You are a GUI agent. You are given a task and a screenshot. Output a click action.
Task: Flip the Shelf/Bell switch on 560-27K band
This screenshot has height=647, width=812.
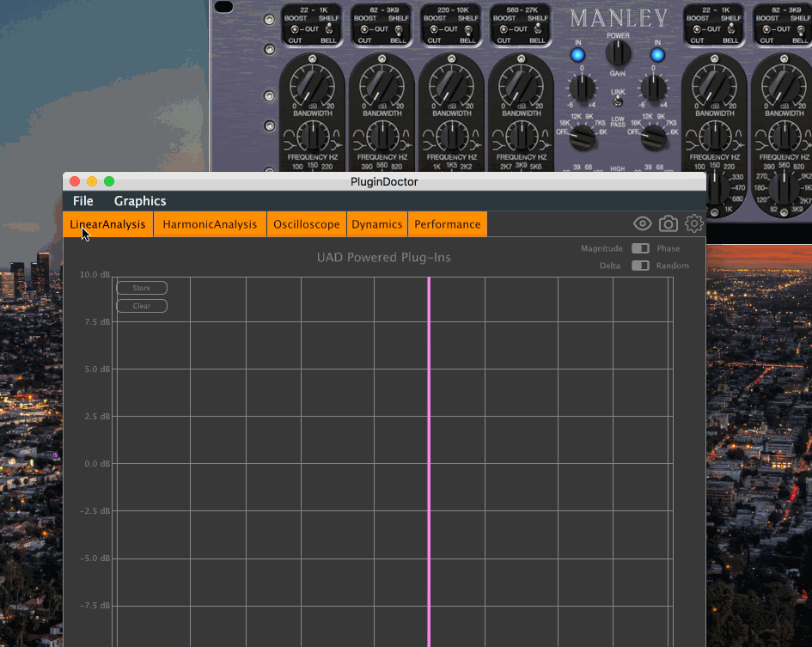539,29
